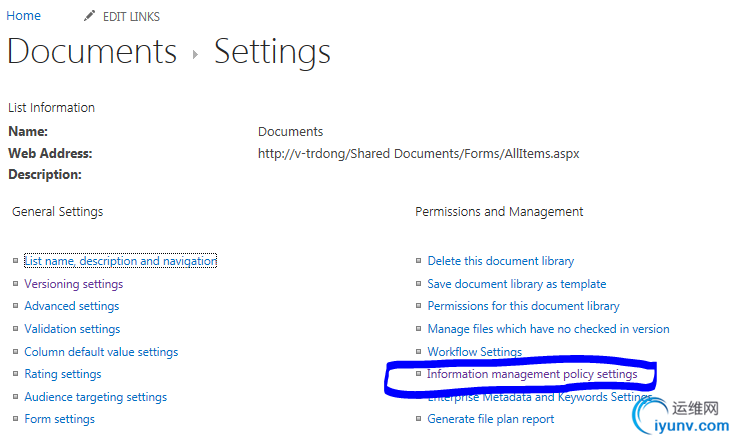Screen dimensions: 735x442
Task: Choose Save document library as template
Action: pyautogui.click(x=517, y=284)
